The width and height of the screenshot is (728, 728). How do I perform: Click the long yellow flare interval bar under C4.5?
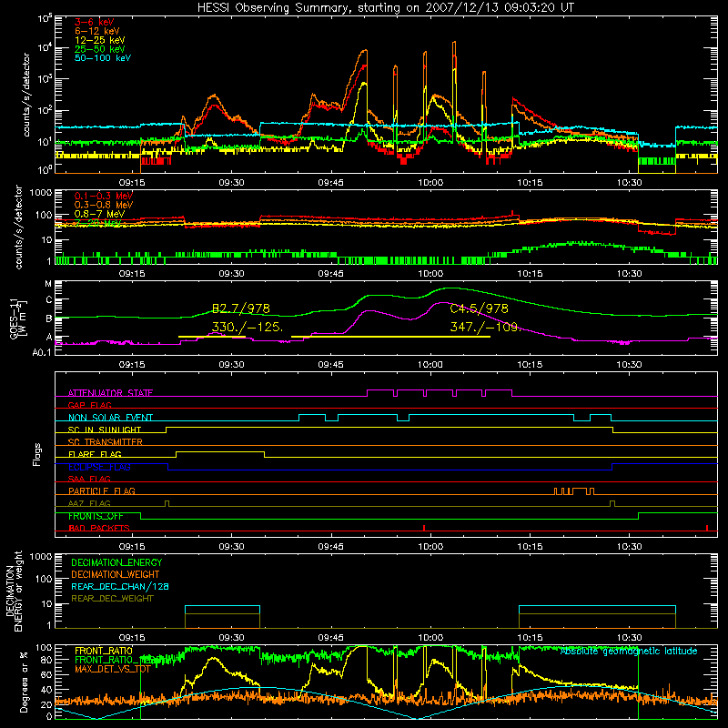(390, 337)
